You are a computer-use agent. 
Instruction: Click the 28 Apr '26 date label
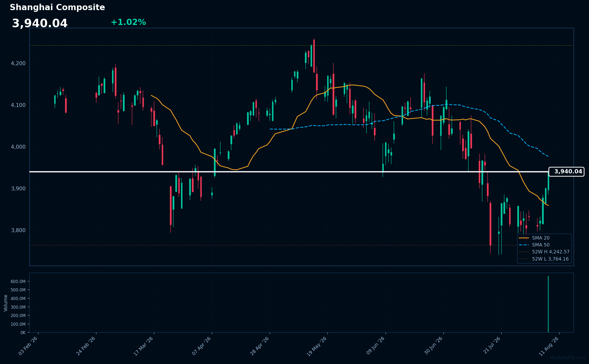click(259, 346)
